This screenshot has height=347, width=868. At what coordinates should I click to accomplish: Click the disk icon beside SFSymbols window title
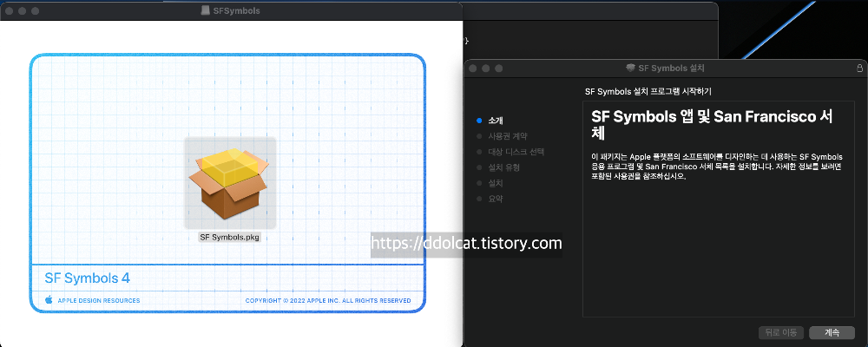click(205, 10)
